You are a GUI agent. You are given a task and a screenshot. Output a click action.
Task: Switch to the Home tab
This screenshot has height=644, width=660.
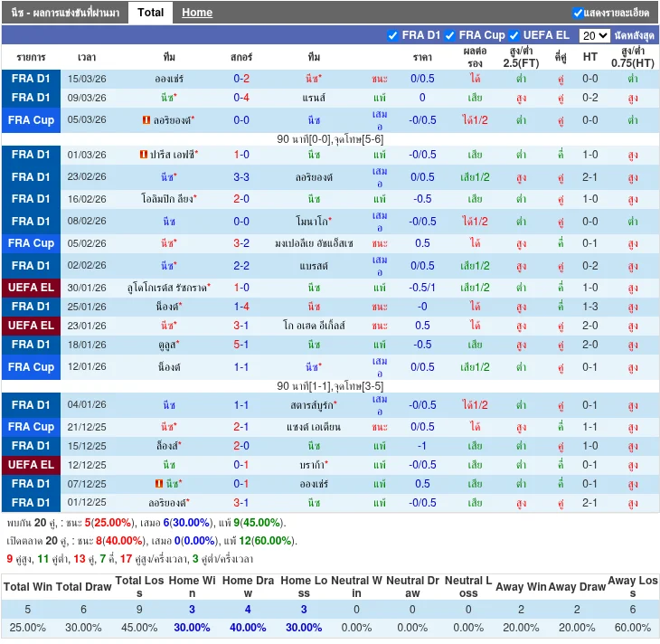[x=196, y=13]
